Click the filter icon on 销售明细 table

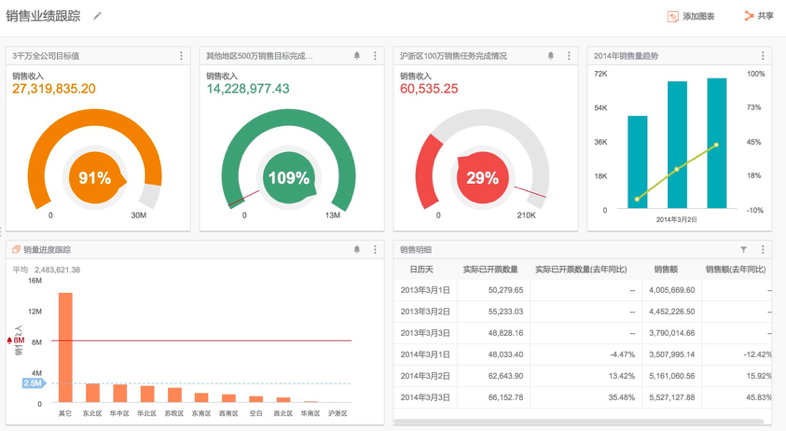(743, 250)
